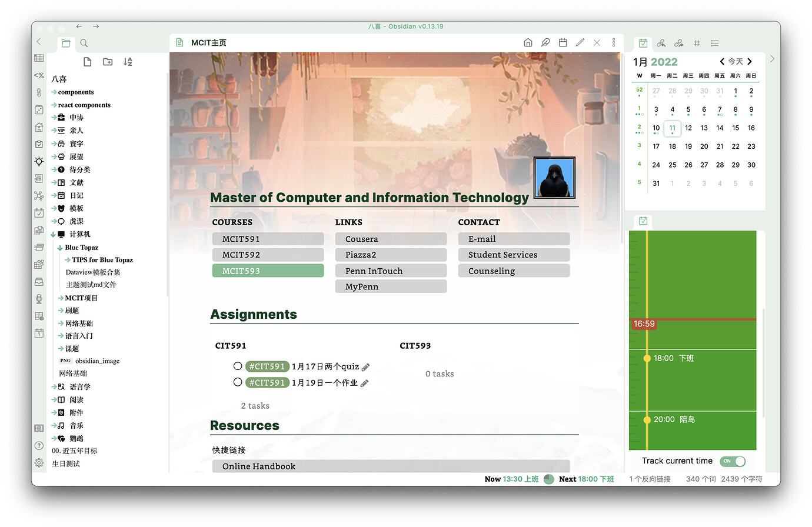The image size is (812, 527).
Task: Open the graph view ribbon icon
Action: coord(39,196)
